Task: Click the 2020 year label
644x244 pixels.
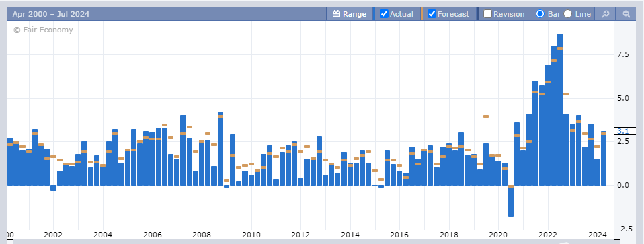Action: pos(498,235)
